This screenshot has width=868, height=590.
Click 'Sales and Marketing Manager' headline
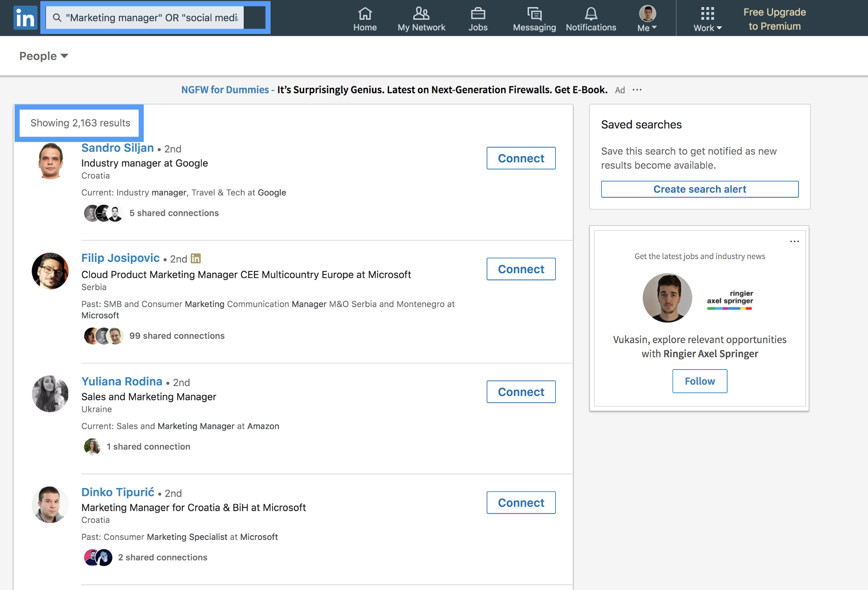[x=149, y=397]
